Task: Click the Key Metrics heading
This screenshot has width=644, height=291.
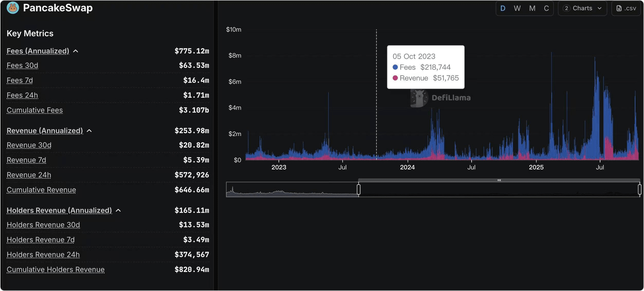Action: 30,33
